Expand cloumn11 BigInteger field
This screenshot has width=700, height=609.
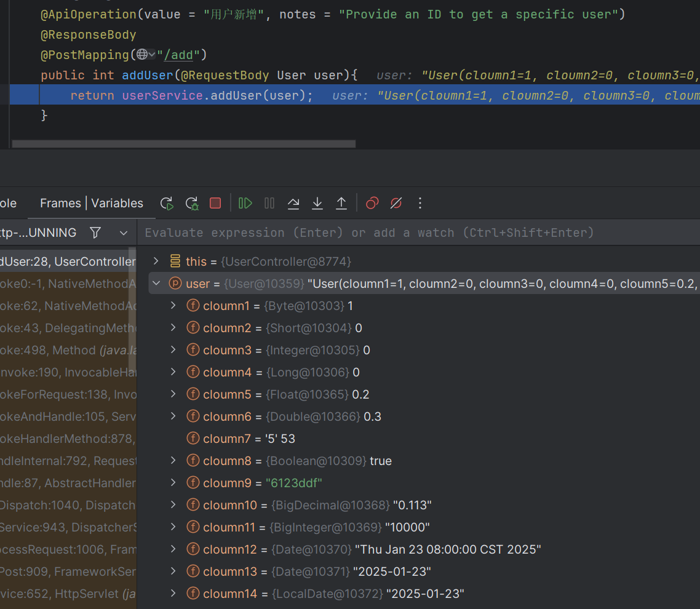(173, 527)
